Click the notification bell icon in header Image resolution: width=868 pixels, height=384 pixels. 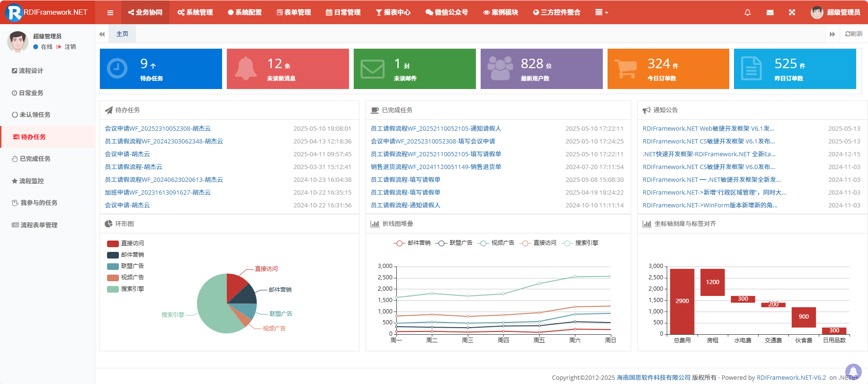pos(747,12)
